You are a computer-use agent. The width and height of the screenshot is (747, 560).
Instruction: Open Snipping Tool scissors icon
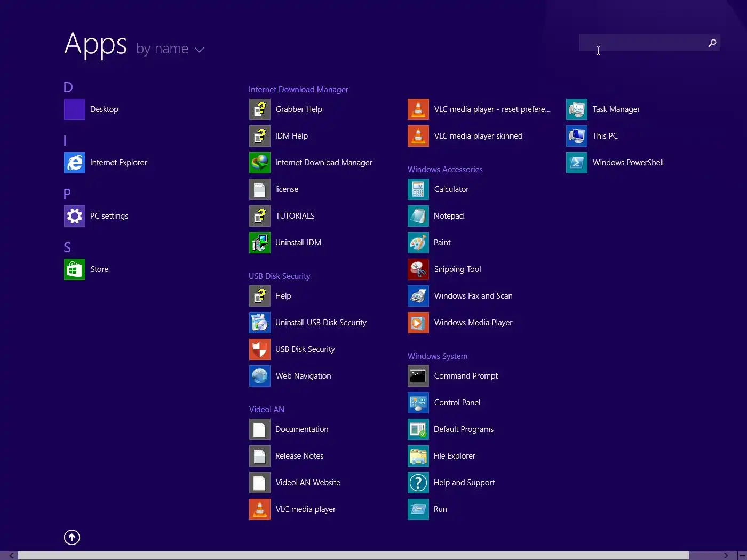(x=418, y=269)
